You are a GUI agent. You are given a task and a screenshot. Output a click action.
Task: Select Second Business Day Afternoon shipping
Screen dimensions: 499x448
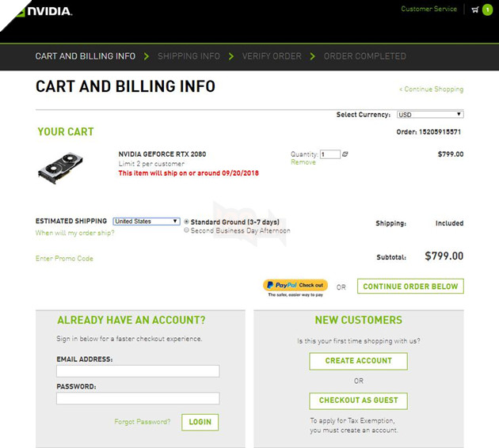[x=187, y=231]
